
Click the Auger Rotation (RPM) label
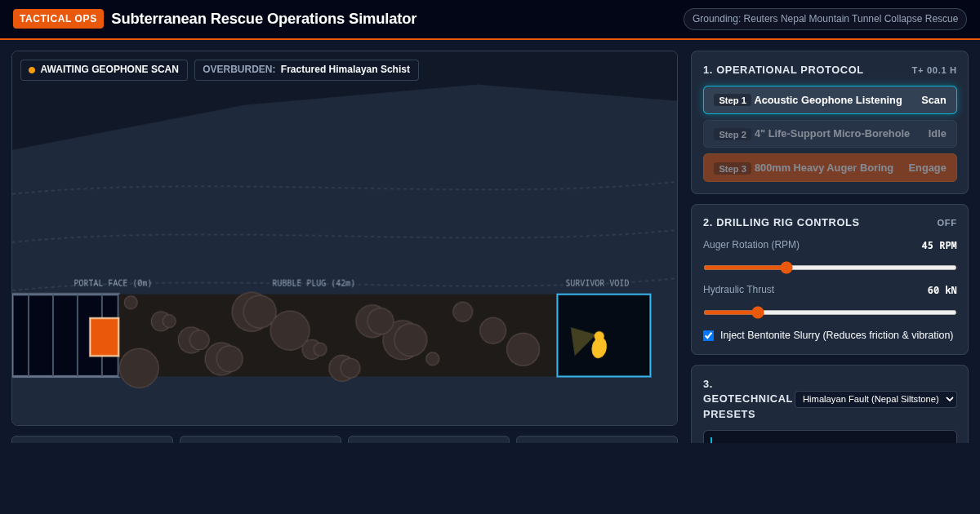(751, 245)
